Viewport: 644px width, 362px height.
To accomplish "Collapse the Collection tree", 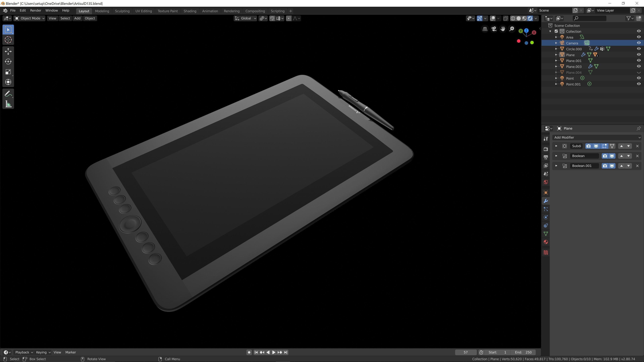I will tap(550, 32).
